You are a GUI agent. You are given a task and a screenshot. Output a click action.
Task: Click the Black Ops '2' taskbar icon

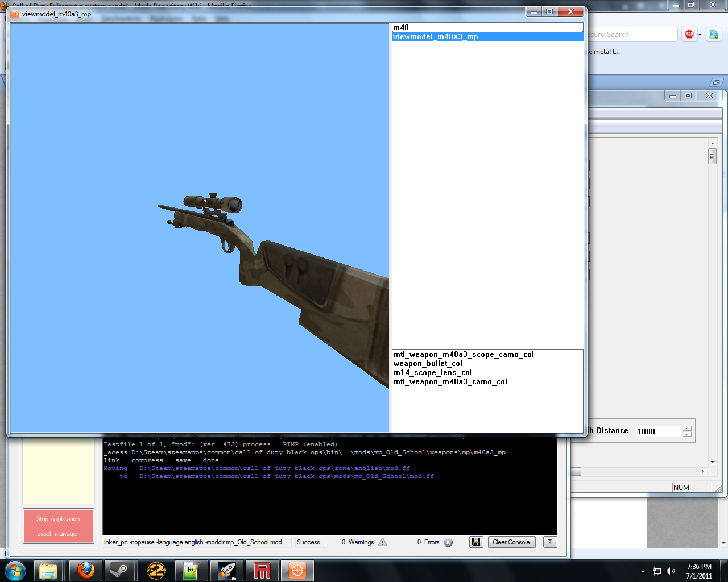pyautogui.click(x=156, y=570)
